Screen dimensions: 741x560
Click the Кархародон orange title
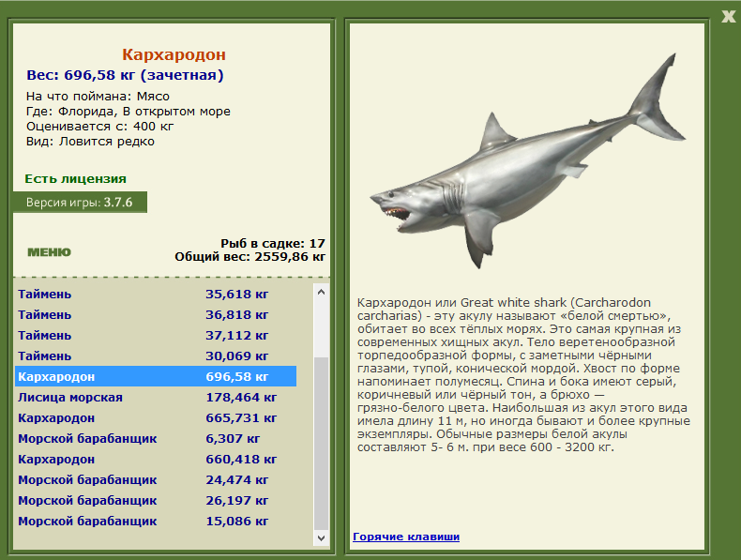pos(174,54)
